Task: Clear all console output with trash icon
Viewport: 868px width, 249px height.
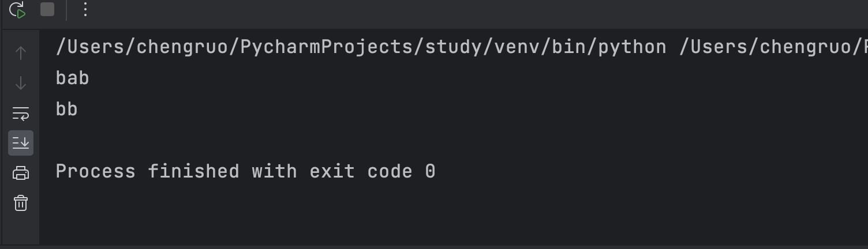Action: click(21, 203)
